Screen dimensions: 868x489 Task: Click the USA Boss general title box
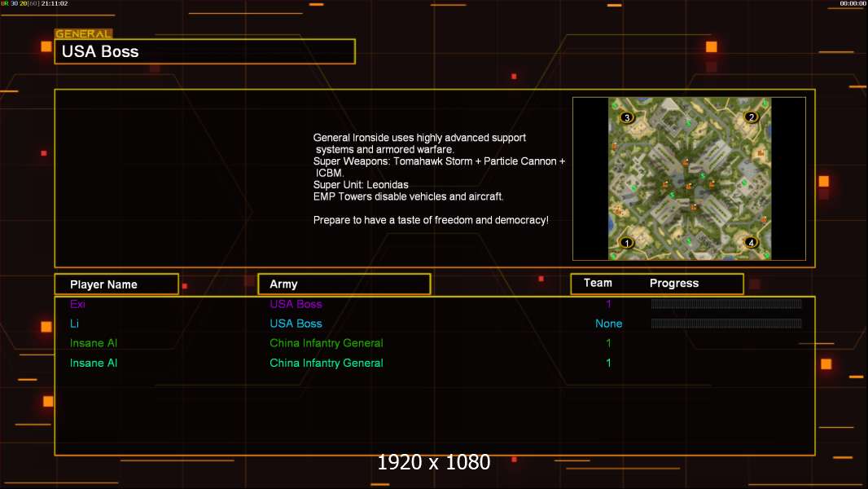pyautogui.click(x=205, y=51)
